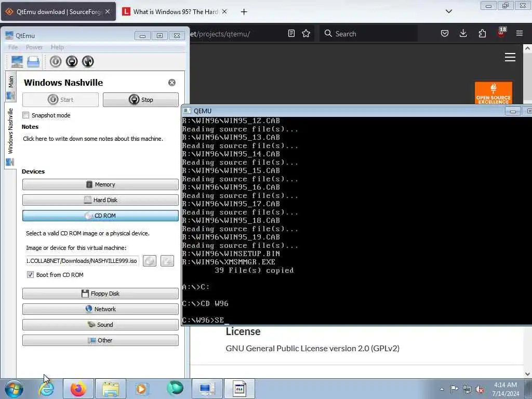532x399 pixels.
Task: Close the Windows Nashville machine tab
Action: point(172,83)
